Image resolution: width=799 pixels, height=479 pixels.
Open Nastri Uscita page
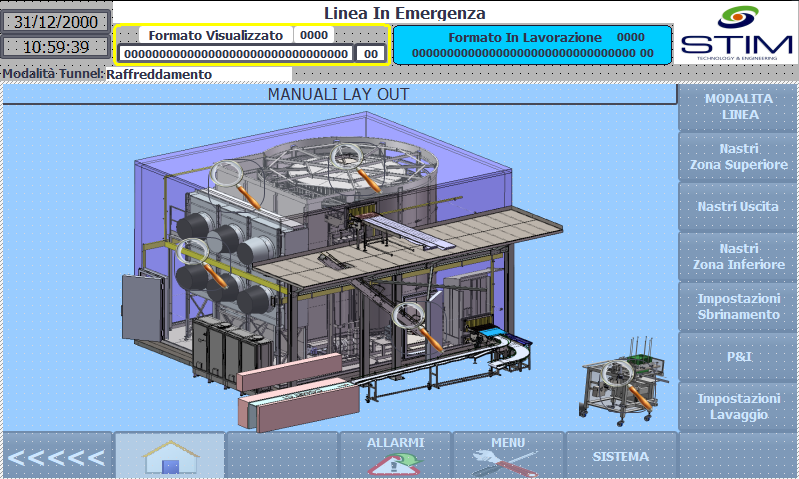(738, 206)
